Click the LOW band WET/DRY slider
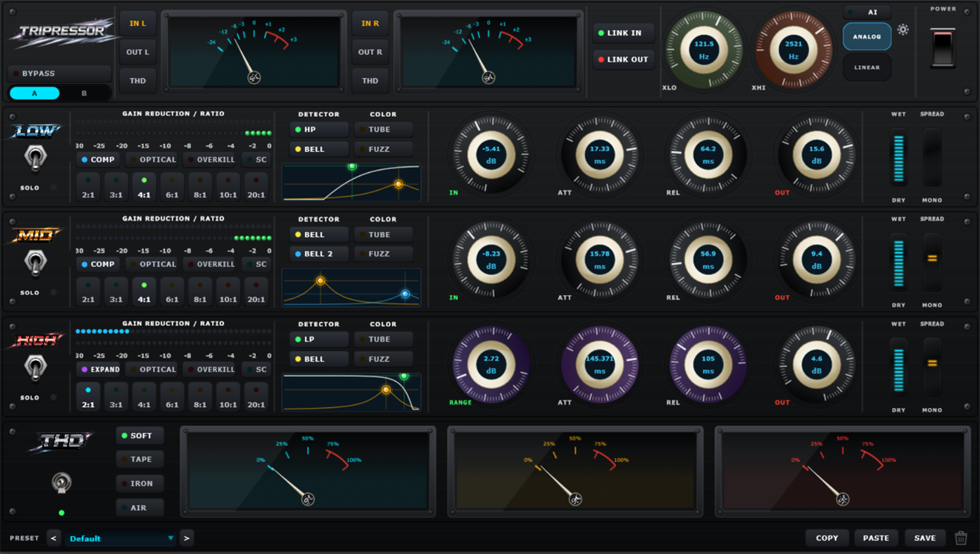Screen dimensions: 980x554 899,157
